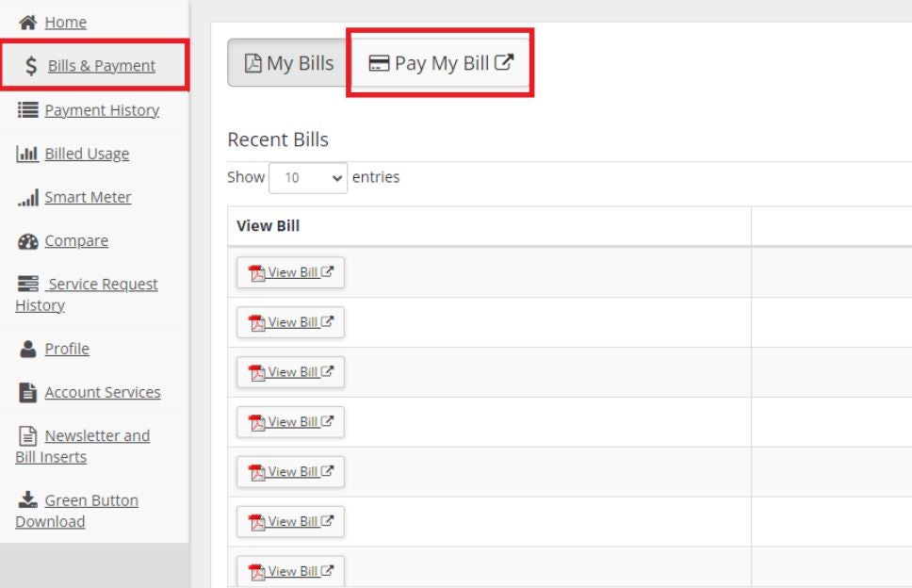Click the Payment History list icon

(x=27, y=110)
